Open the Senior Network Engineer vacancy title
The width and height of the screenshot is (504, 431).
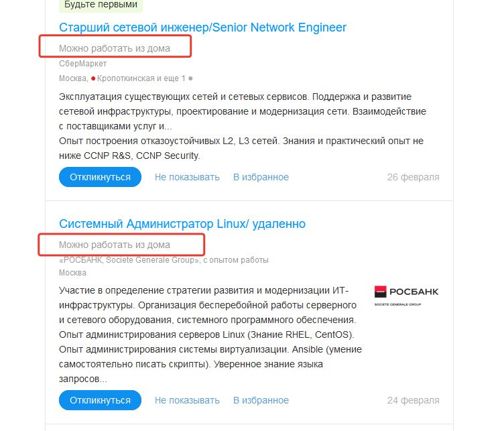point(202,27)
